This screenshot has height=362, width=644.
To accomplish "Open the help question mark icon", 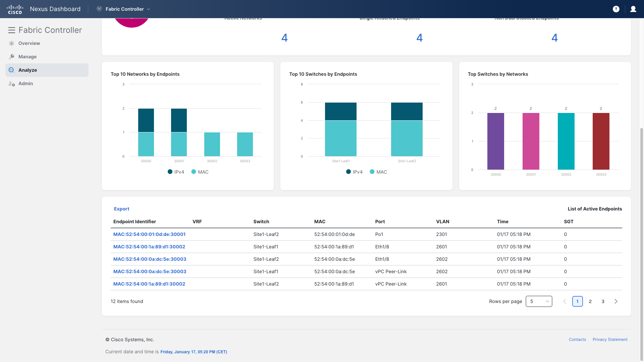I will tap(616, 9).
